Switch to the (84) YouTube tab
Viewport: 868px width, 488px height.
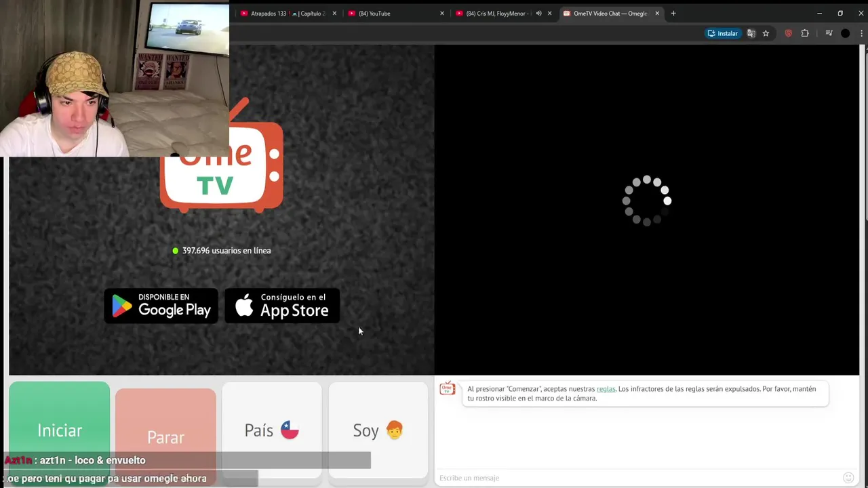click(395, 14)
